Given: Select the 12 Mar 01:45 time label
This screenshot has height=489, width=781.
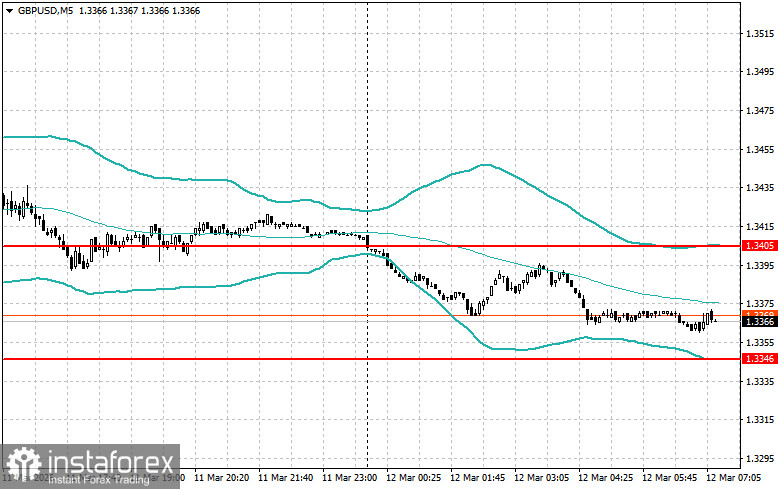Looking at the screenshot, I should [x=477, y=478].
